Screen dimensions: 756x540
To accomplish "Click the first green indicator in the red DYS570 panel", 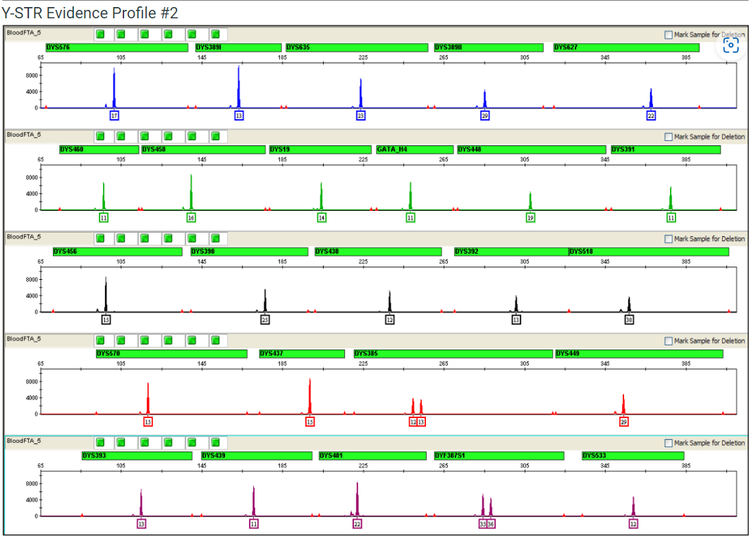I will point(100,340).
